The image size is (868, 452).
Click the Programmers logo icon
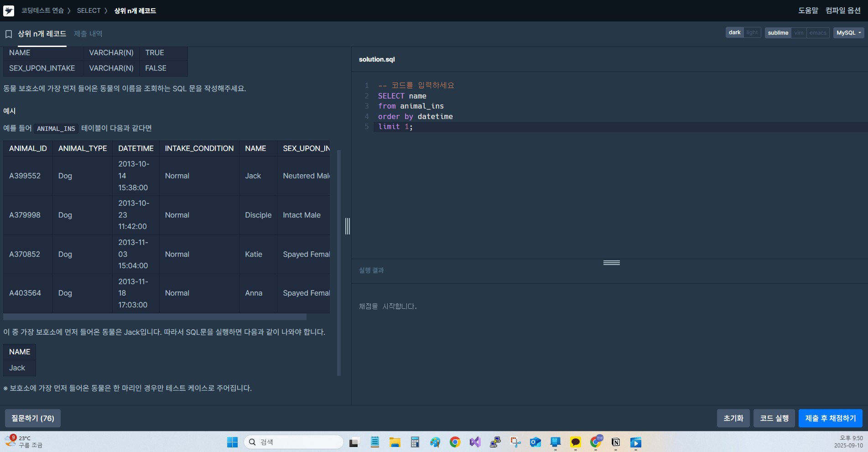pos(9,10)
